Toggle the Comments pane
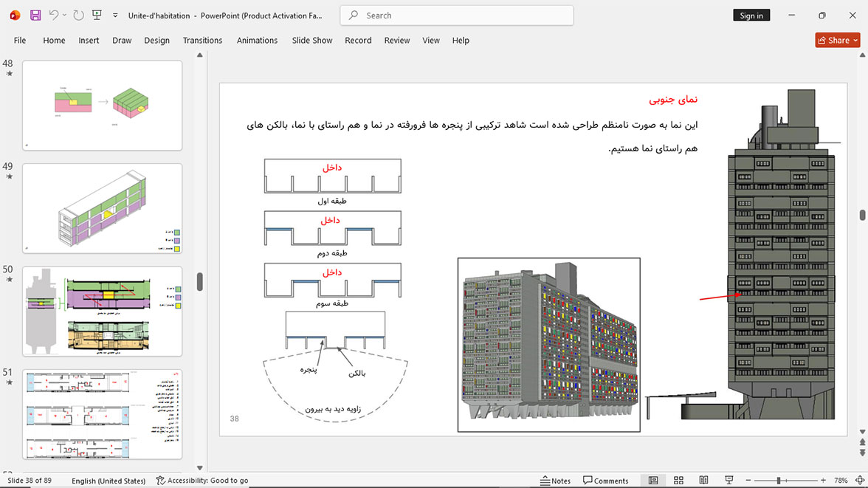 [605, 480]
